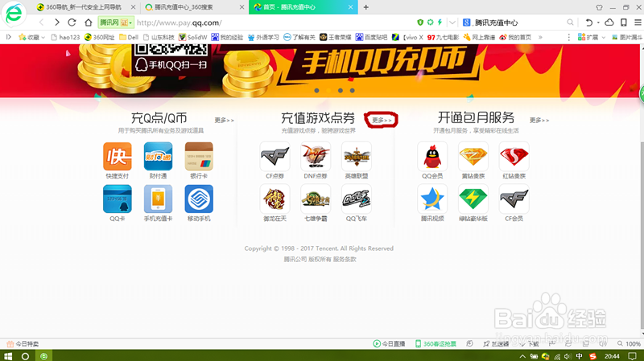Choose the CF会员 service icon

point(514,199)
